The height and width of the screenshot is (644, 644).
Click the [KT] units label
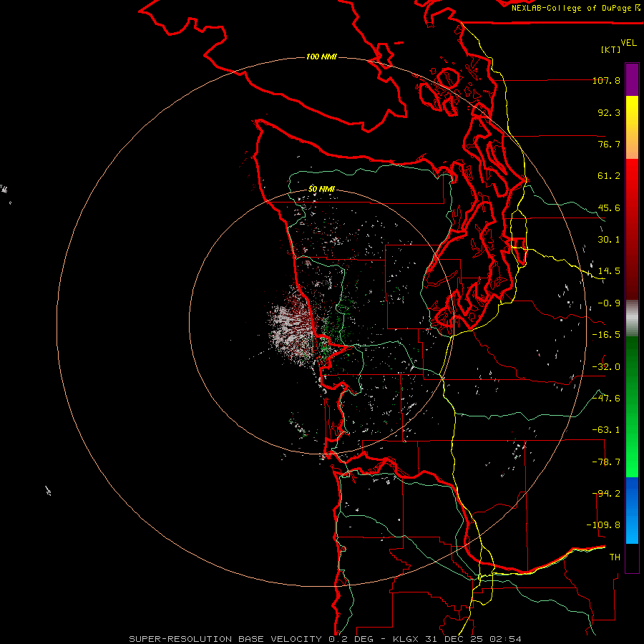coord(611,49)
